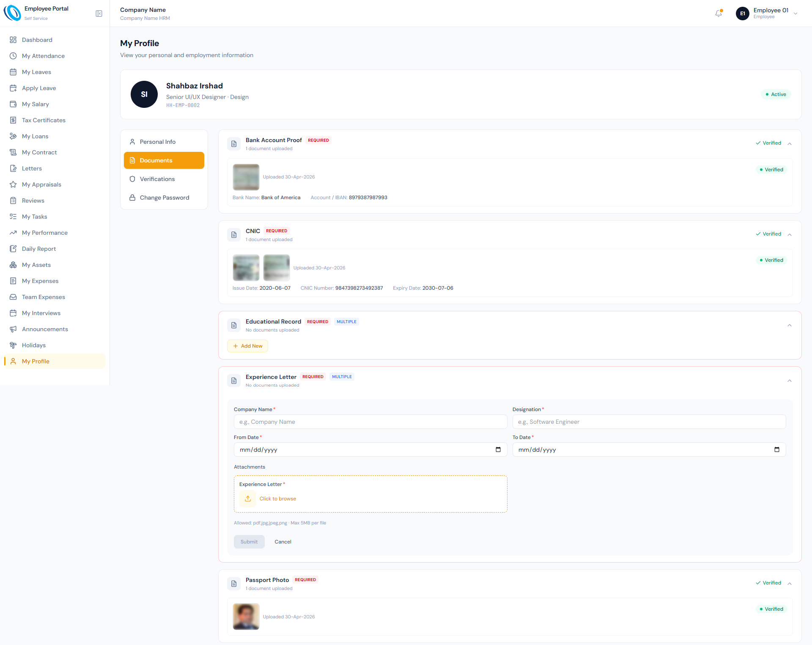Open Announcements in the sidebar menu
Screen dimensions: 812x645
pyautogui.click(x=55, y=329)
